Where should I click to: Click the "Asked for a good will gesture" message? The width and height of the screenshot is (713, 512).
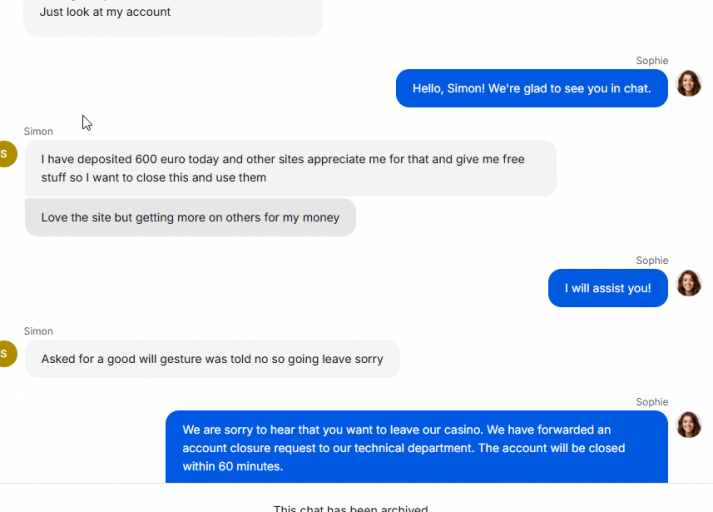212,359
